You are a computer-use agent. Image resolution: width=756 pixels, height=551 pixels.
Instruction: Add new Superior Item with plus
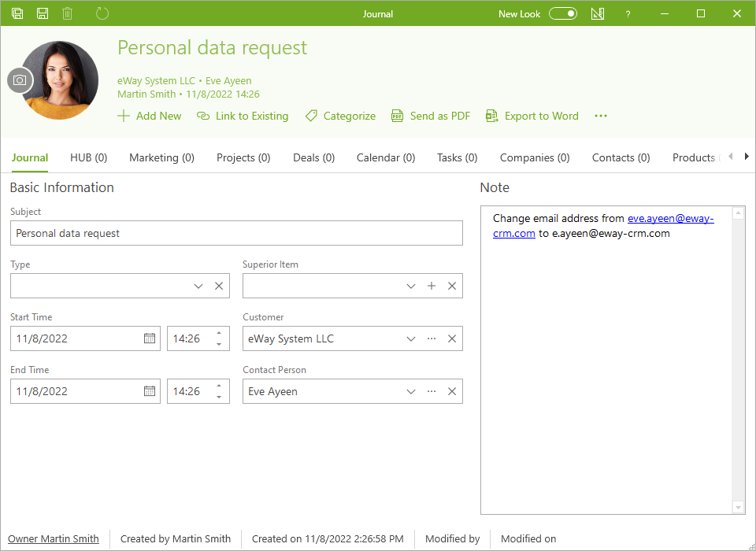pyautogui.click(x=432, y=286)
